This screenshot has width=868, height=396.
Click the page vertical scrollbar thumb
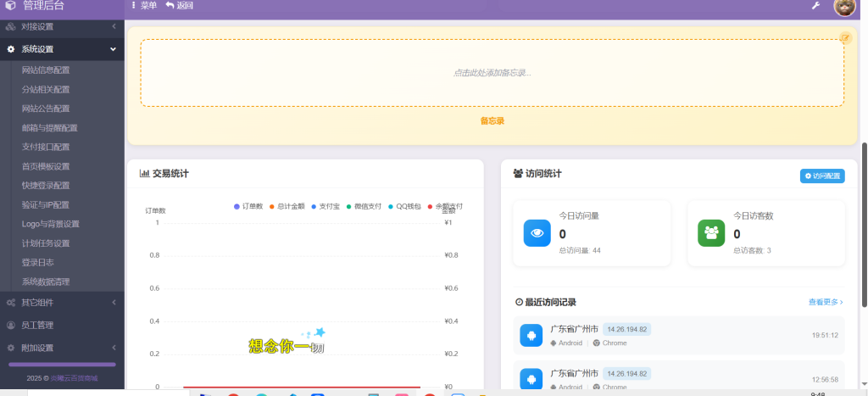point(865,225)
